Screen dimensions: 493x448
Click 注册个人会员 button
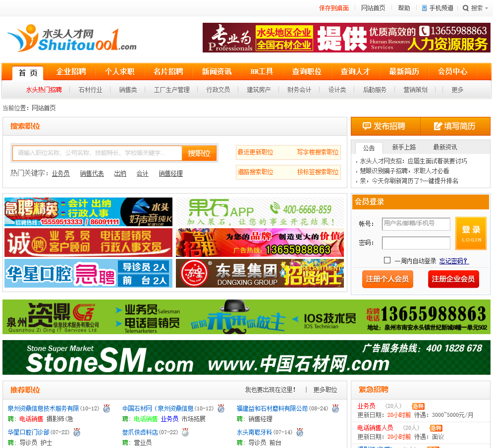387,279
